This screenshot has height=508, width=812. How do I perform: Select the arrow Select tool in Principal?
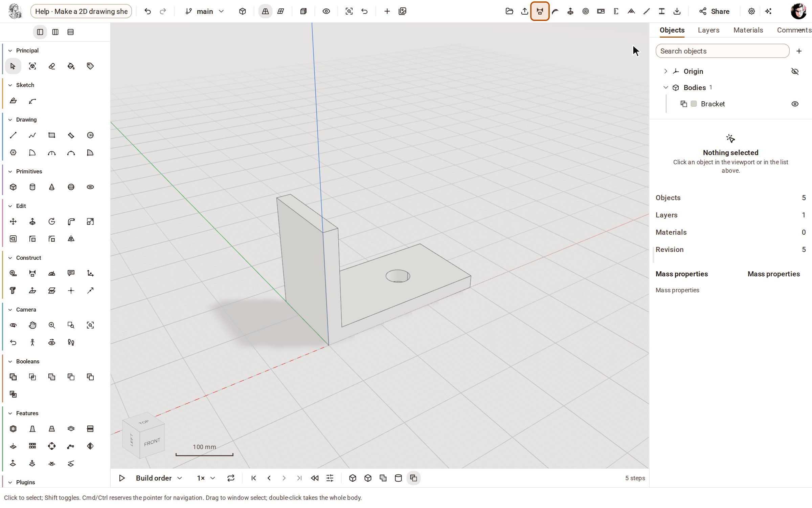tap(13, 66)
